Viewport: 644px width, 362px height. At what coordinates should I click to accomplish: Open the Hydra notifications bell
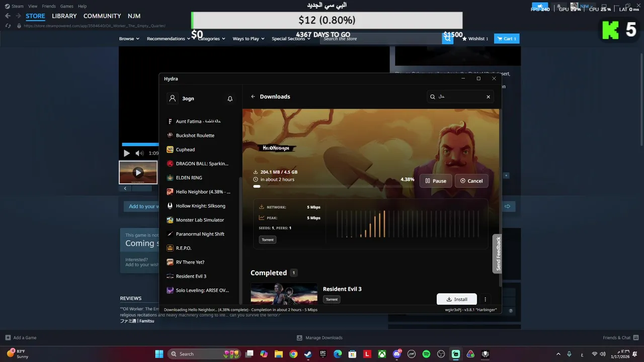(x=230, y=99)
